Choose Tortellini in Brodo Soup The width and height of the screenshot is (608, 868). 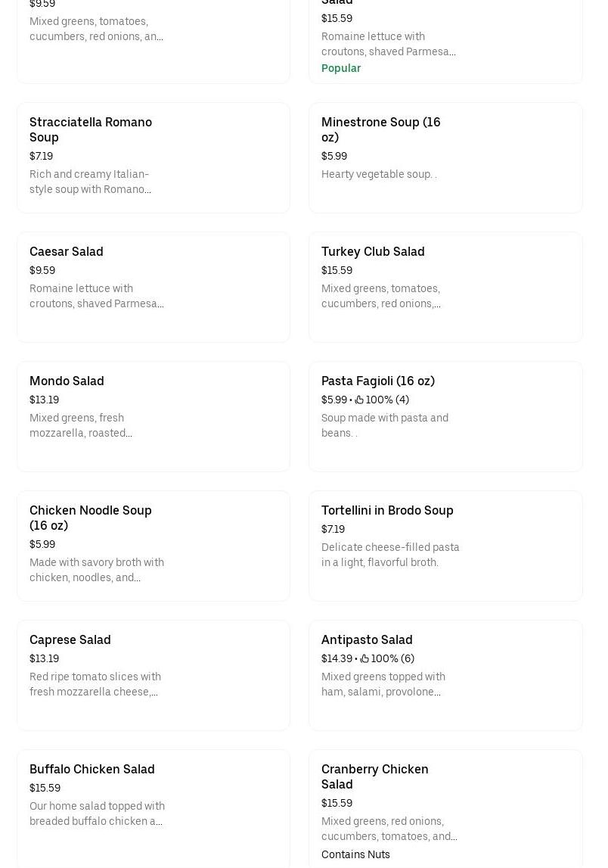click(387, 510)
